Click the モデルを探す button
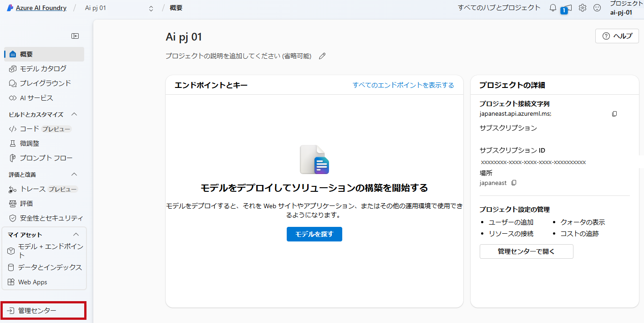 314,234
